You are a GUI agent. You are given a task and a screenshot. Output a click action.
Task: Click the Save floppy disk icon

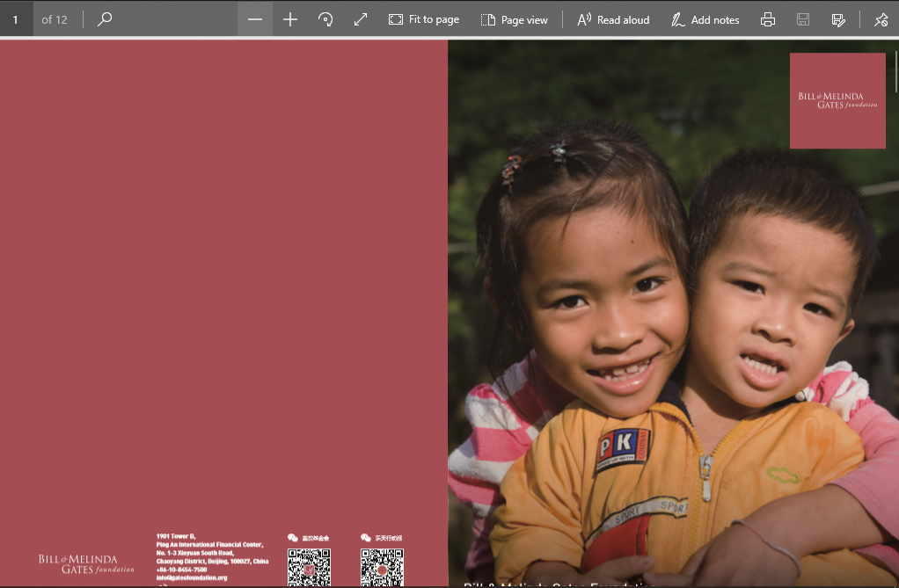(x=803, y=19)
